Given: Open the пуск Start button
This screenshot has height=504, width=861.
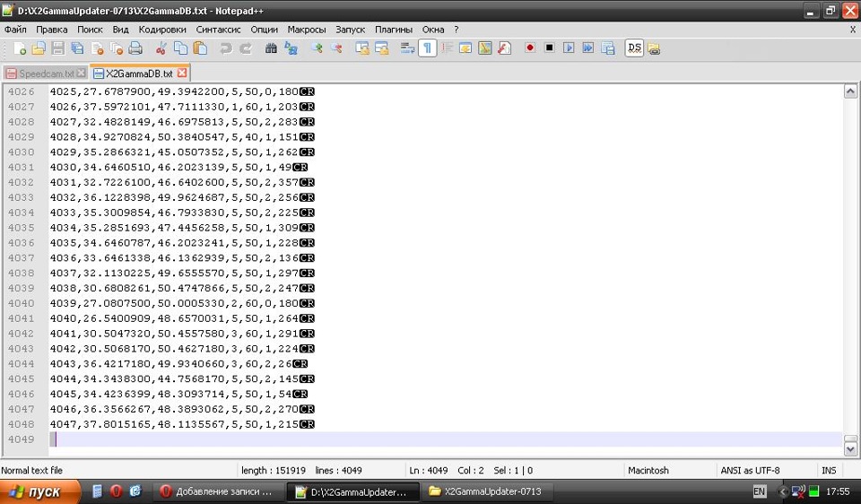Looking at the screenshot, I should (39, 491).
